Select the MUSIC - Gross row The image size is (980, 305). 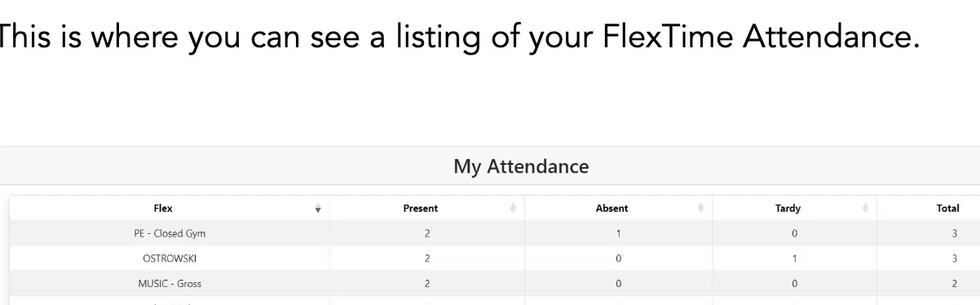click(495, 284)
